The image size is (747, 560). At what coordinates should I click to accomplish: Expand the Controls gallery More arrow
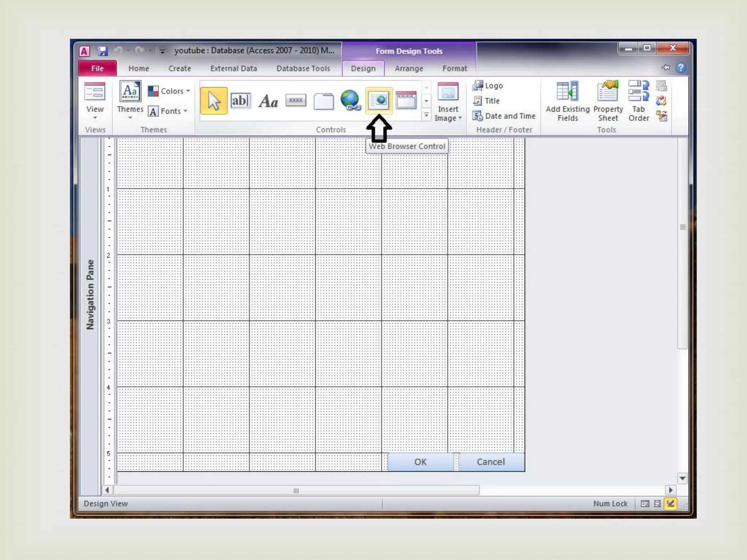426,115
